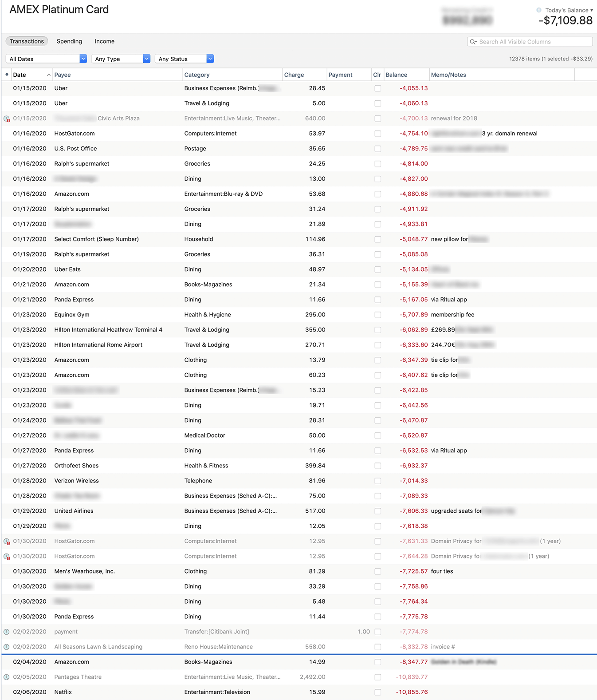Click the -$7,109.88 balance amount
597x700 pixels.
point(566,20)
